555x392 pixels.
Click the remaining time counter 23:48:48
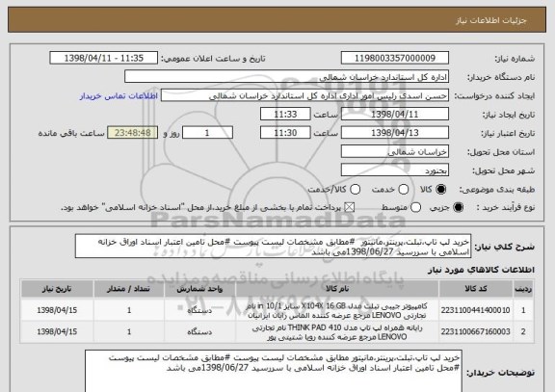point(133,133)
